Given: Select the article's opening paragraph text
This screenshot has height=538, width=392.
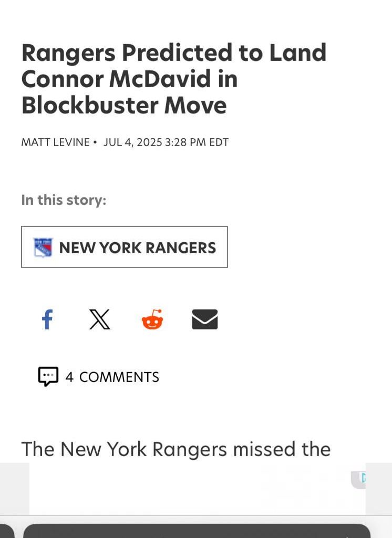Looking at the screenshot, I should [x=176, y=449].
